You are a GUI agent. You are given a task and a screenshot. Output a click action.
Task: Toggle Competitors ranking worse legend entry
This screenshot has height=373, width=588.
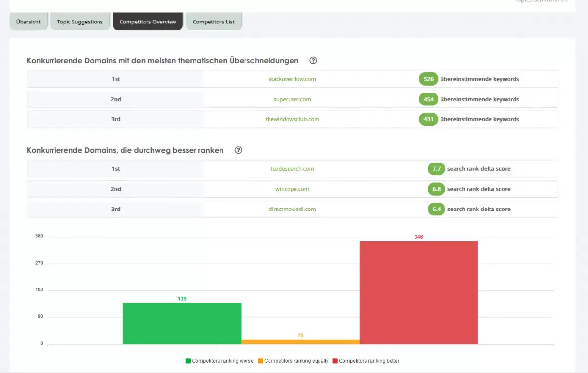pyautogui.click(x=220, y=361)
